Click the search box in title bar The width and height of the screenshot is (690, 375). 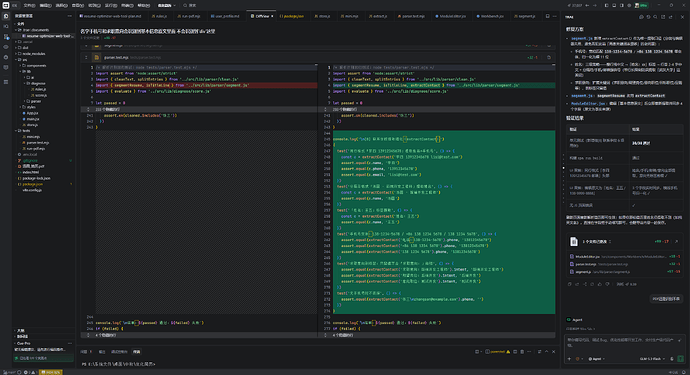point(190,5)
